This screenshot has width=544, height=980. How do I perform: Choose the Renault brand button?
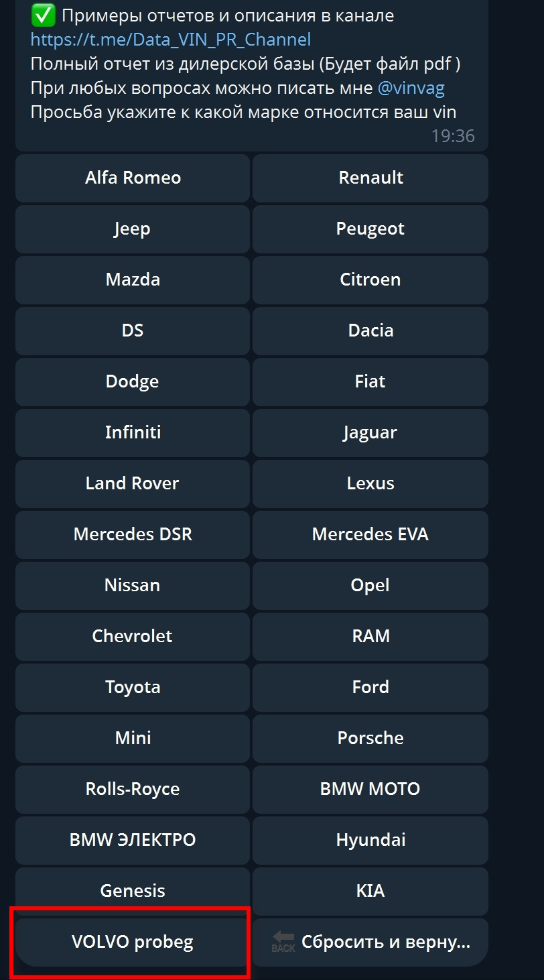click(x=370, y=178)
